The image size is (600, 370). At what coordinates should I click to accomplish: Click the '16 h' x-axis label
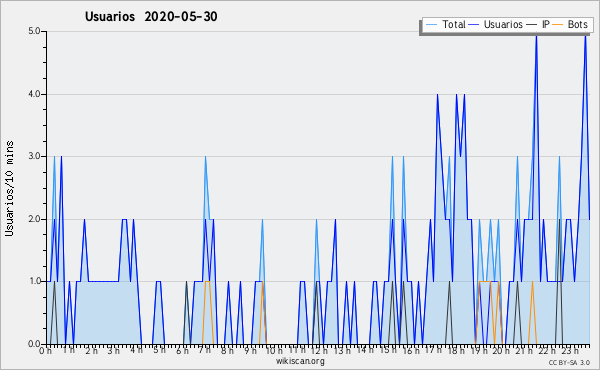pyautogui.click(x=411, y=351)
